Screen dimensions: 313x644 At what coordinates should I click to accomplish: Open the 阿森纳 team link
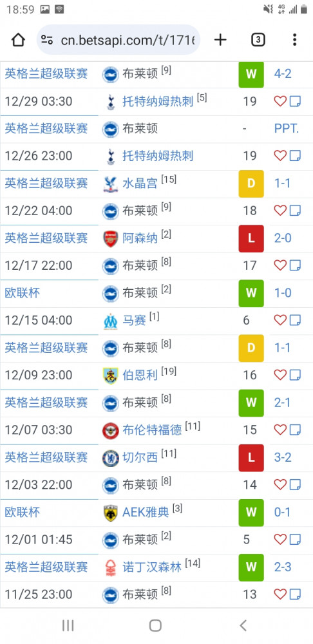[x=140, y=238]
